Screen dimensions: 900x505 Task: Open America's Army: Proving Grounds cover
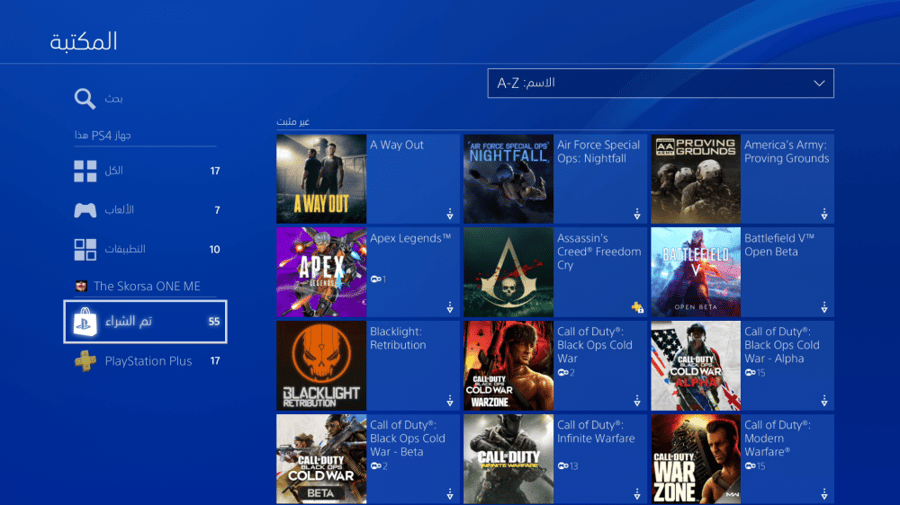coord(696,179)
